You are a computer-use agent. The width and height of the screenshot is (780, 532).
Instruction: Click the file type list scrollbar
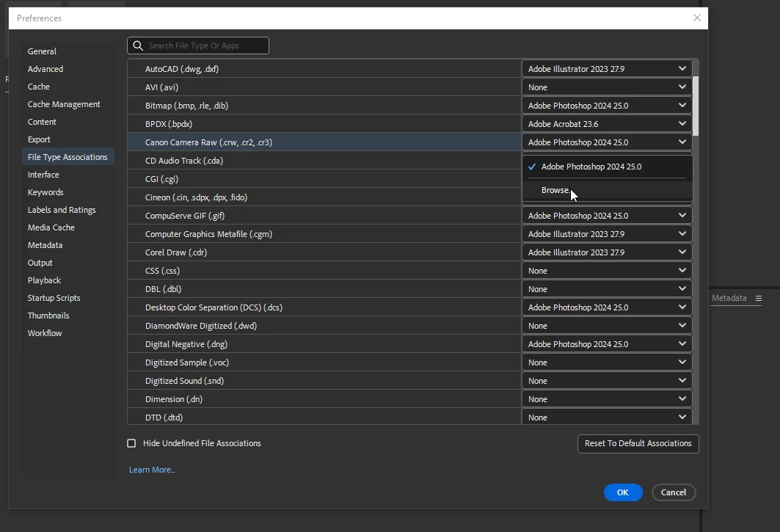tap(696, 106)
